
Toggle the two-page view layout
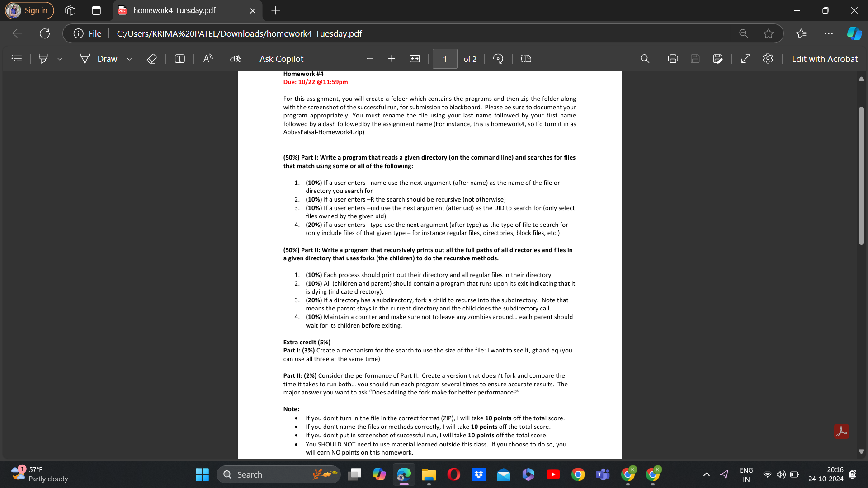[526, 59]
